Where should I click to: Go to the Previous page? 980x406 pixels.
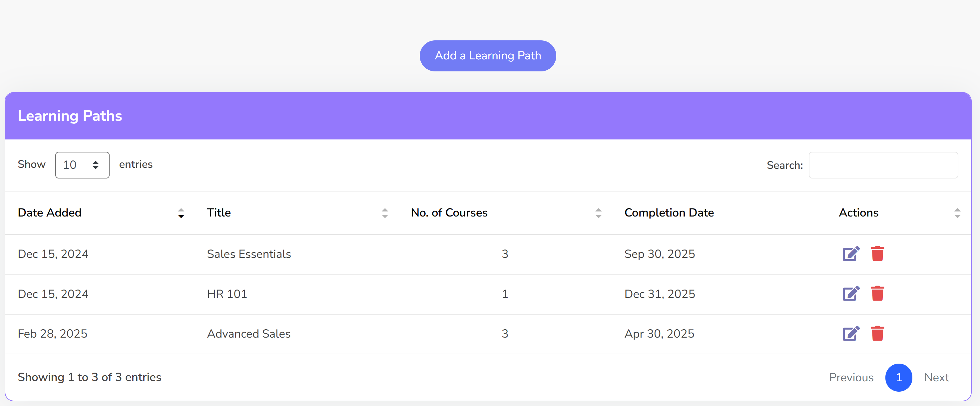click(851, 377)
